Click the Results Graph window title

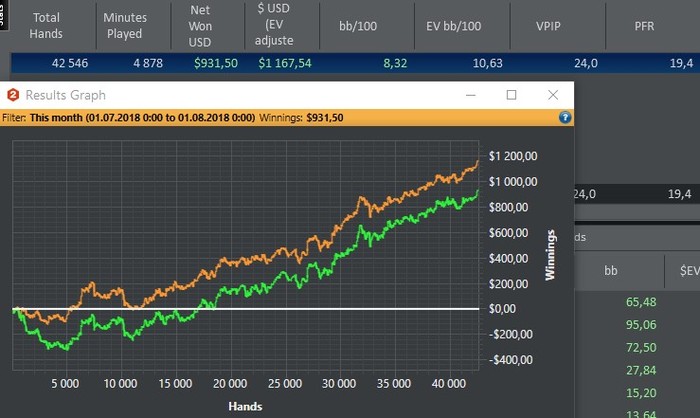click(66, 95)
